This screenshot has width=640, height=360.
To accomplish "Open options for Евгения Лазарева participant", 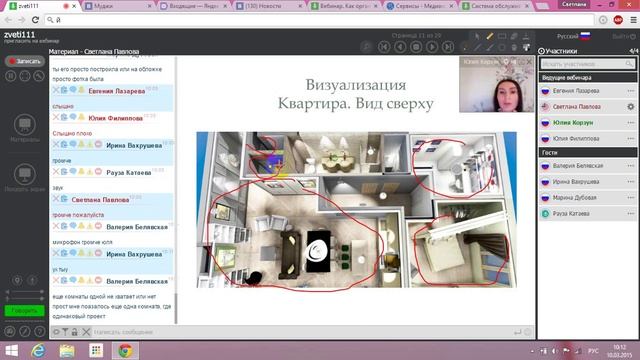I will pos(631,91).
